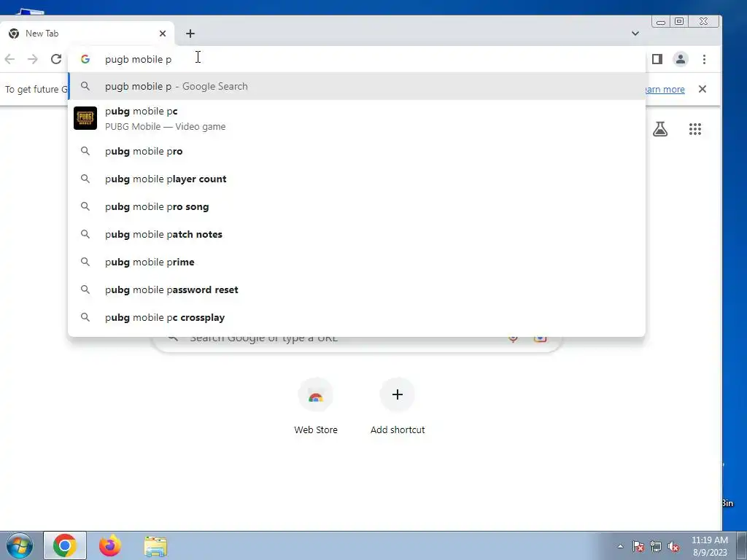Click the Action Center flag icon
The width and height of the screenshot is (747, 560).
638,546
